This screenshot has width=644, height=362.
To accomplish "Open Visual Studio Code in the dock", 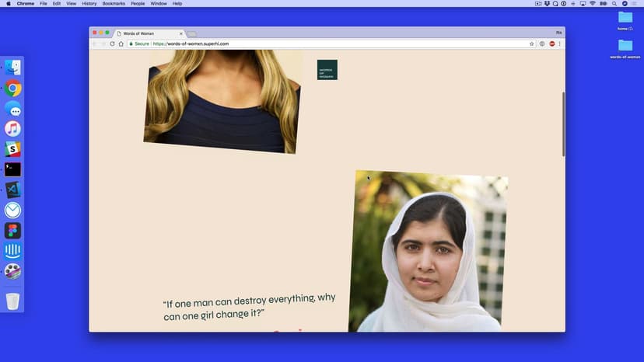I will [x=12, y=190].
